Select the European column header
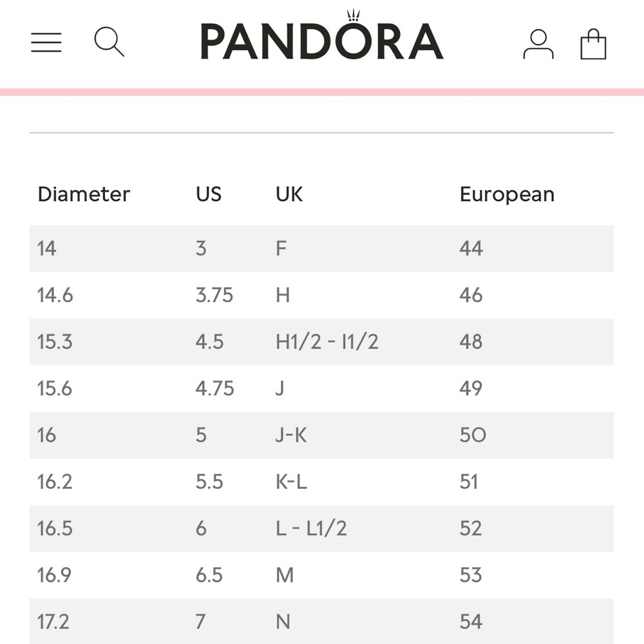644x644 pixels. 507,194
